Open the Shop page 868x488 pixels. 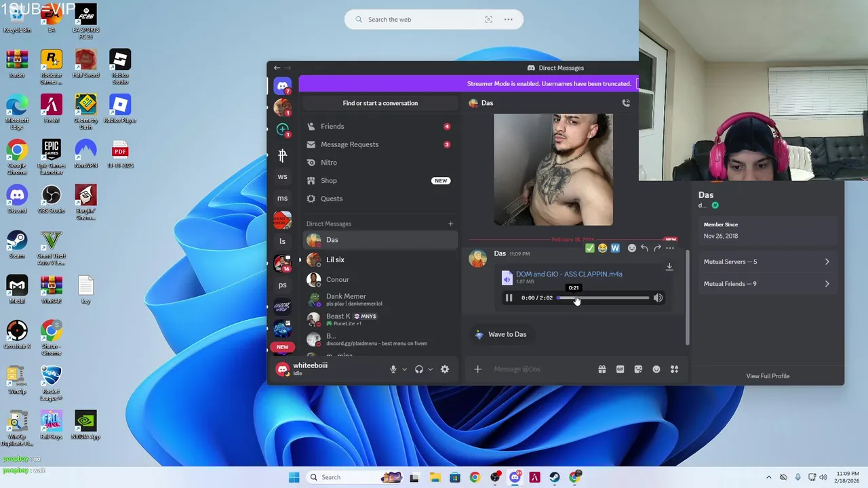click(380, 181)
